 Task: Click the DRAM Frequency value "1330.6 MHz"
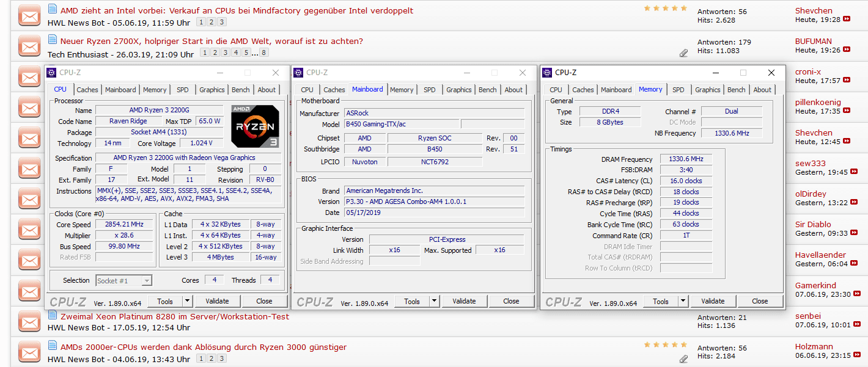click(x=686, y=159)
